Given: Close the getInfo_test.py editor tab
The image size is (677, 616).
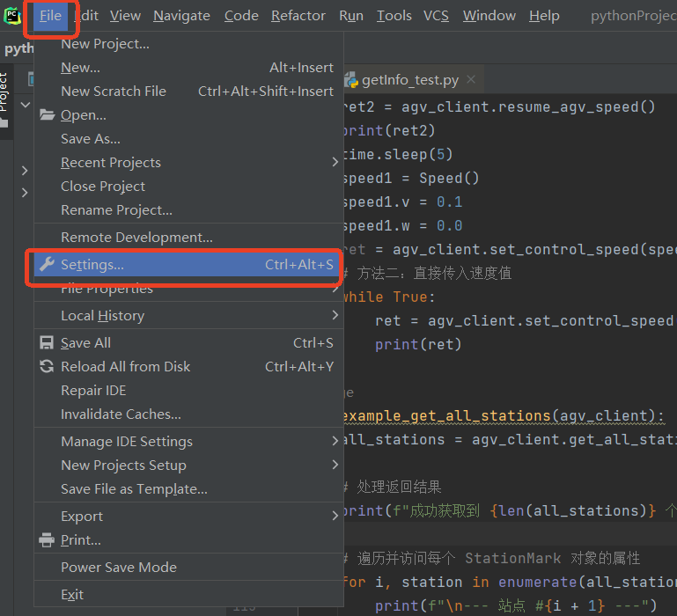Looking at the screenshot, I should pyautogui.click(x=471, y=80).
